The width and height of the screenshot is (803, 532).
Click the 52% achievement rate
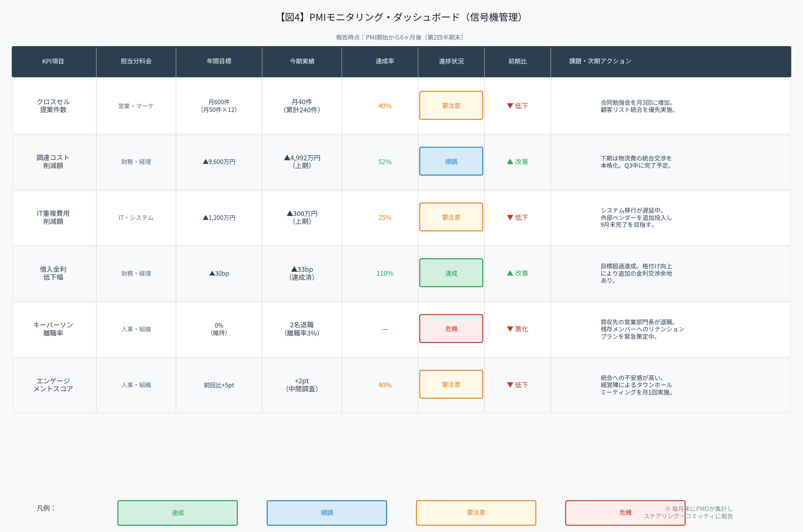(x=385, y=162)
